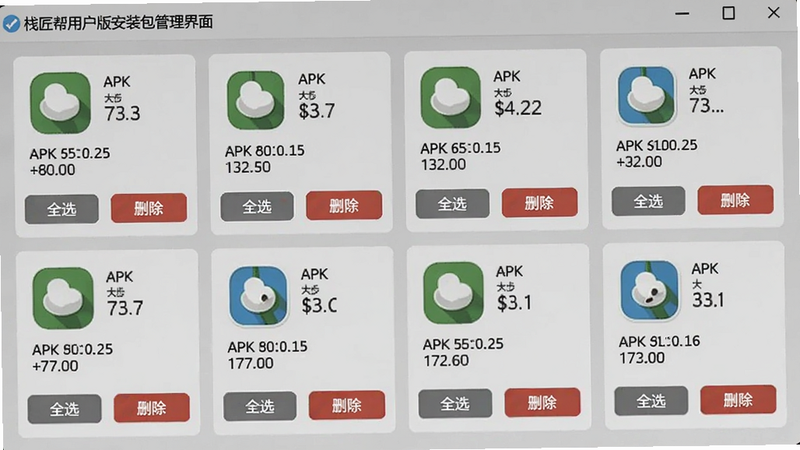The height and width of the screenshot is (450, 800).
Task: Click the 172.60 text
Action: point(446,361)
